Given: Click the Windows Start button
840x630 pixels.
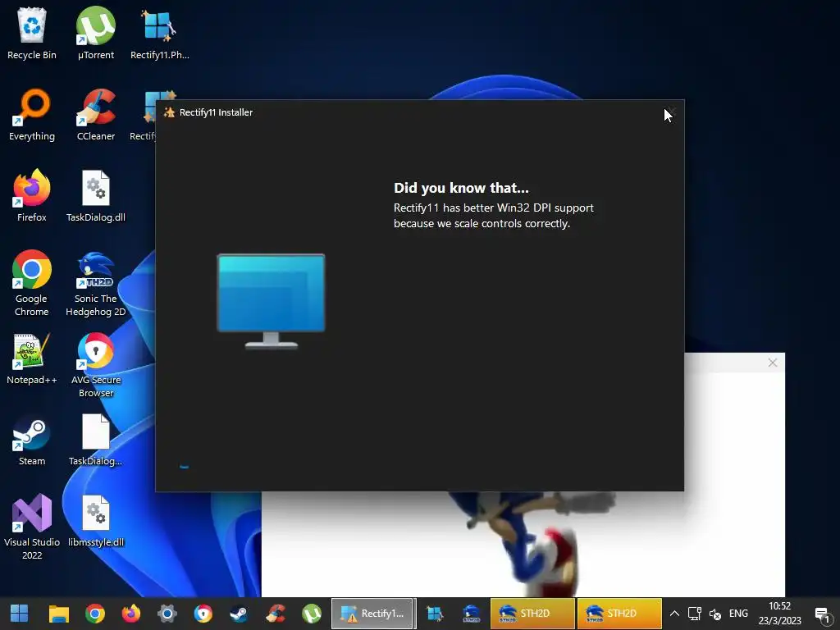Looking at the screenshot, I should coord(20,614).
